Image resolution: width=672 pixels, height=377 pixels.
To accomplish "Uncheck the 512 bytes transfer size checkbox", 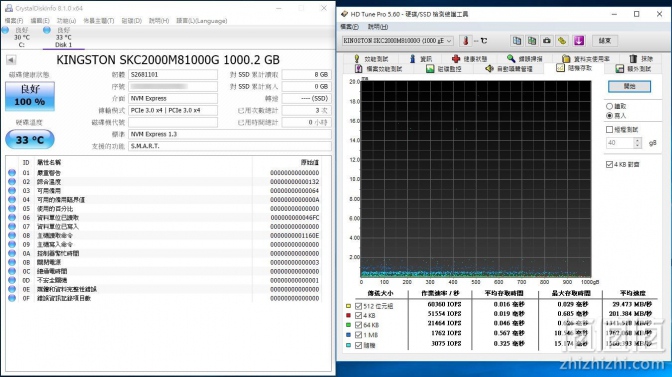I will click(x=358, y=306).
